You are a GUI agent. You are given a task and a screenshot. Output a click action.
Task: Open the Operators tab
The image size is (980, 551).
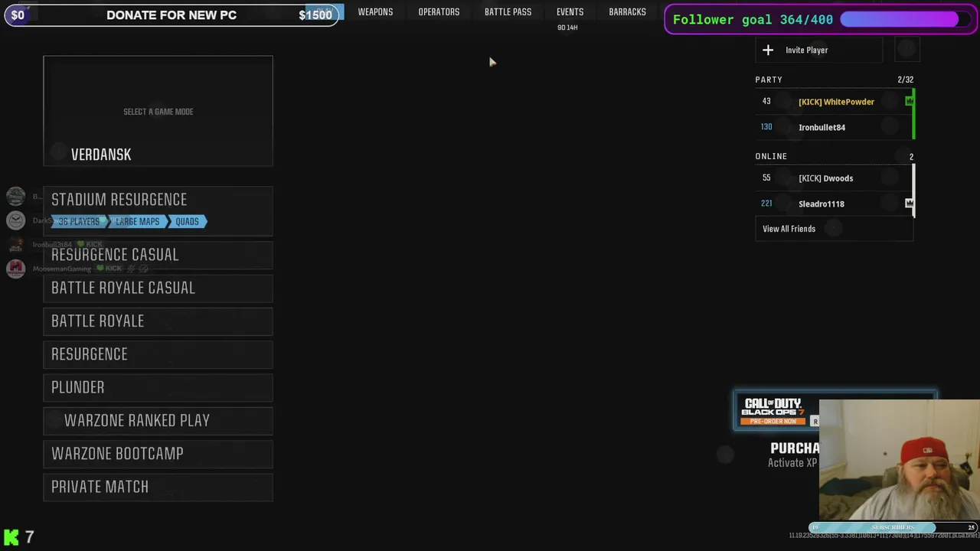tap(439, 12)
